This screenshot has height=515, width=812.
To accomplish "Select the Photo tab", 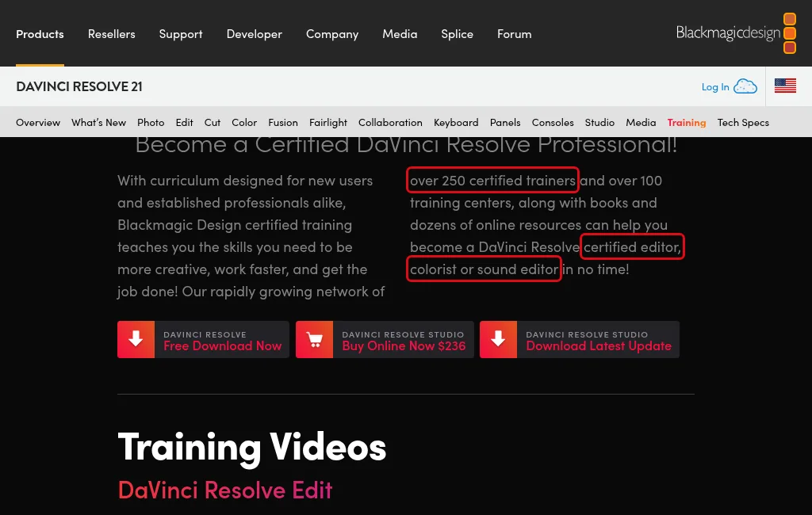I will pos(151,123).
